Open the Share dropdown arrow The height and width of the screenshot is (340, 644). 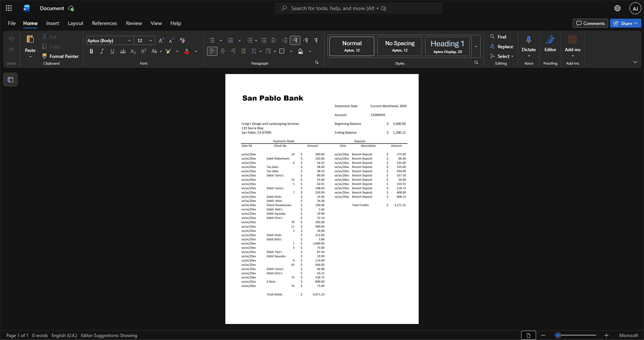pyautogui.click(x=636, y=23)
